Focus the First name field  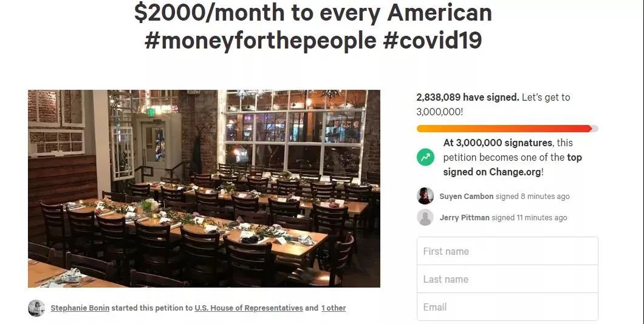coord(507,251)
